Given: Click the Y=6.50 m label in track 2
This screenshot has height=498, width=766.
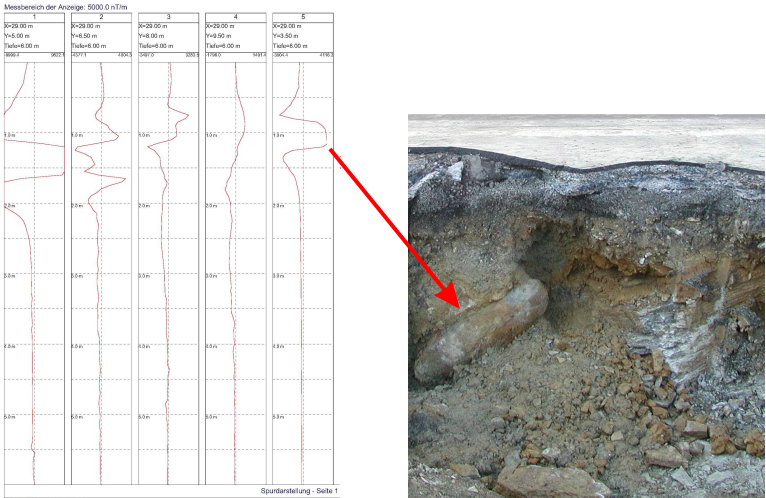Looking at the screenshot, I should point(85,36).
